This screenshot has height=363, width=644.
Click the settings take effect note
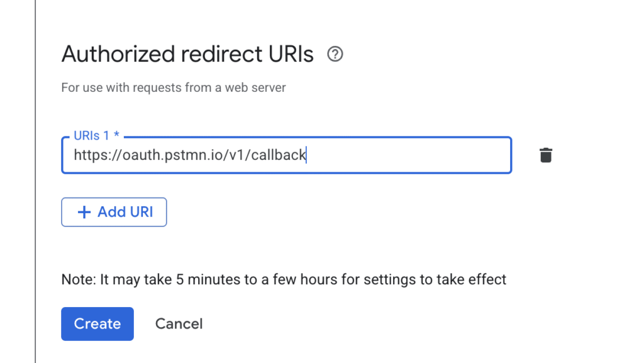click(284, 279)
